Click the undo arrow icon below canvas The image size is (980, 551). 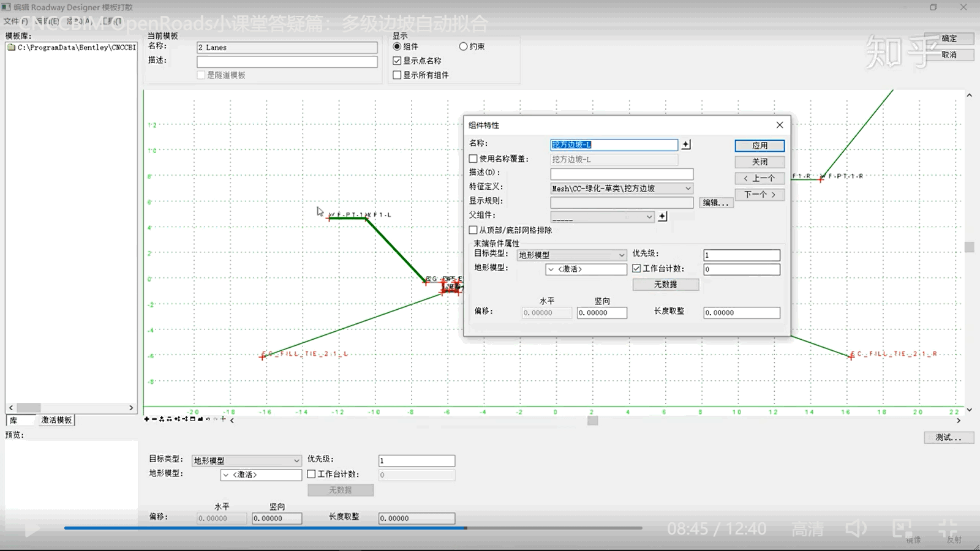click(x=208, y=419)
